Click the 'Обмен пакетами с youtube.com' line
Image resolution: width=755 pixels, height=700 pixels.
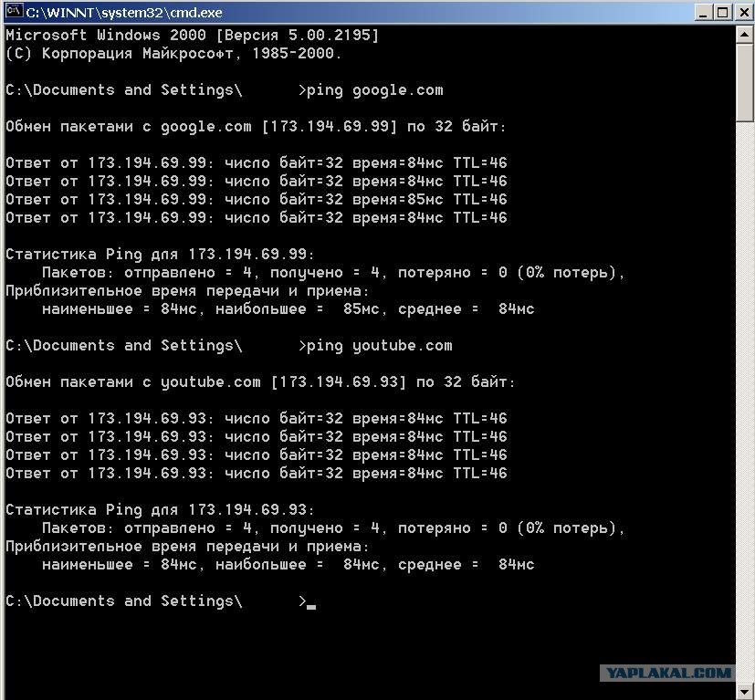260,382
